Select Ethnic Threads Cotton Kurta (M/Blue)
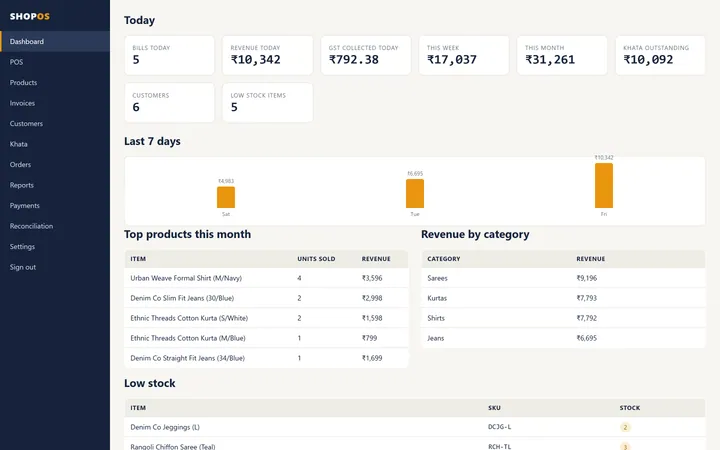Image resolution: width=720 pixels, height=450 pixels. [266, 338]
